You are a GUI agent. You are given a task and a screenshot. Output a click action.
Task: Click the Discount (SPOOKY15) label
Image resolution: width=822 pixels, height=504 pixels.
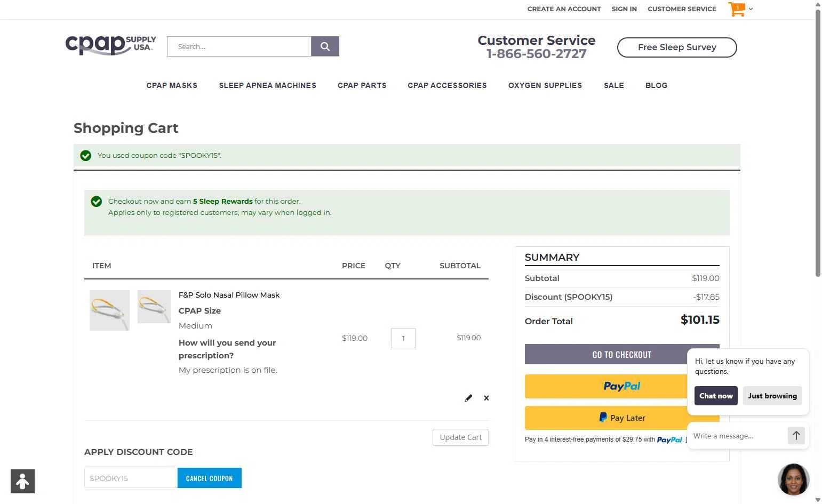tap(569, 297)
